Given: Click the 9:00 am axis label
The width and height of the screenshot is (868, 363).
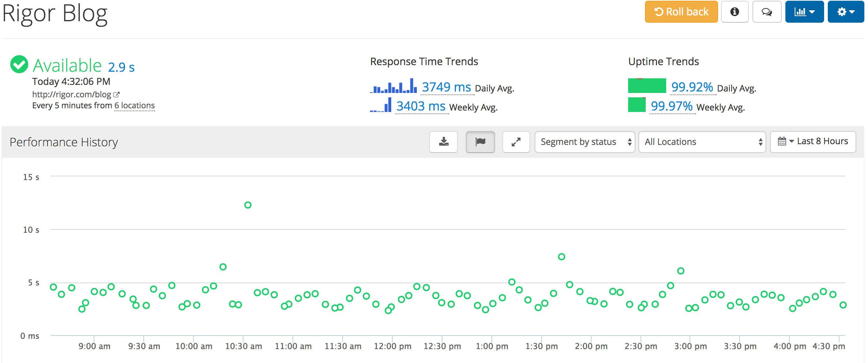Looking at the screenshot, I should coord(94,346).
